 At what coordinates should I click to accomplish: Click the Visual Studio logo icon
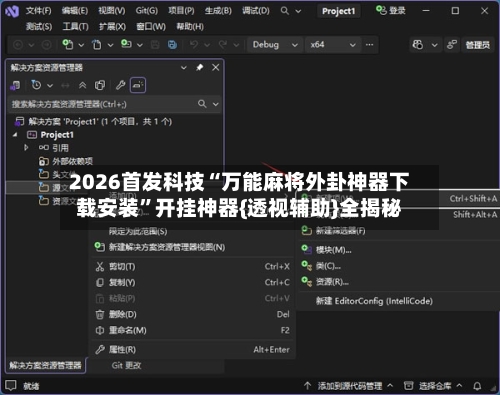[x=12, y=11]
